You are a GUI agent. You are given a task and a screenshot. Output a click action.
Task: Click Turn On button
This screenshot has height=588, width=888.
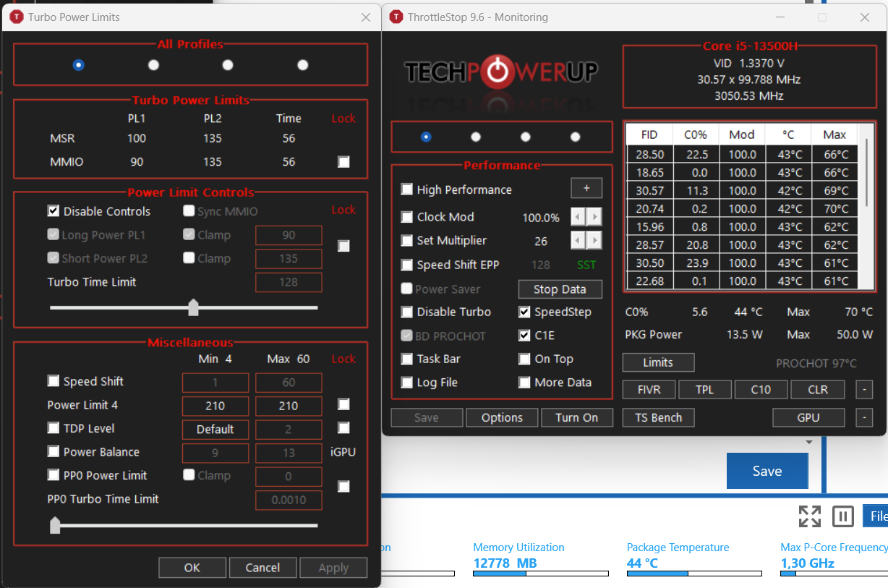point(577,417)
